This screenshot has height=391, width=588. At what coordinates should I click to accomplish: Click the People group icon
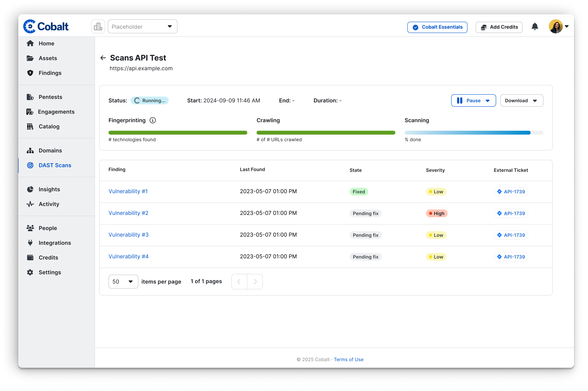[30, 228]
